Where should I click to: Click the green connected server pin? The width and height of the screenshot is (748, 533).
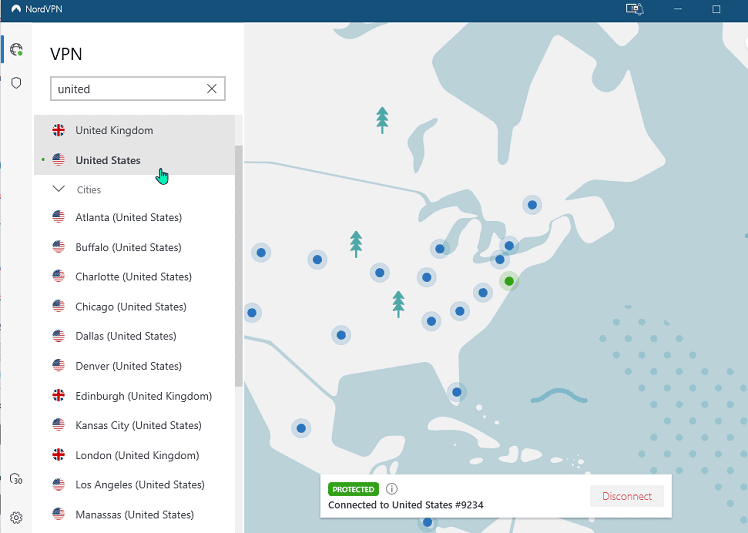coord(509,282)
